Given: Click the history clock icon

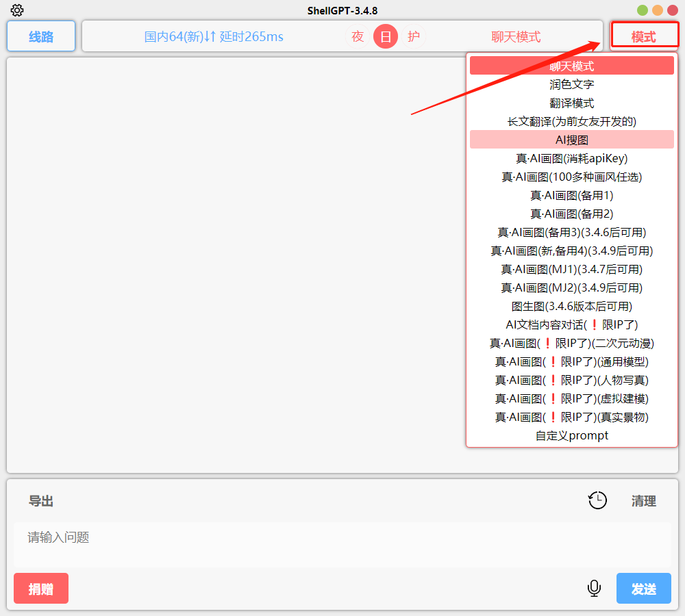Looking at the screenshot, I should (597, 500).
